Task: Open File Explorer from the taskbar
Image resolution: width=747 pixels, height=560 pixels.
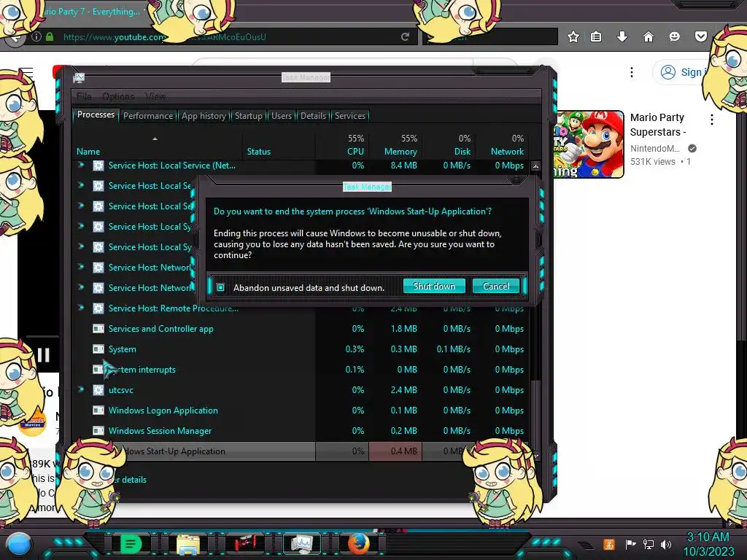Action: point(188,544)
